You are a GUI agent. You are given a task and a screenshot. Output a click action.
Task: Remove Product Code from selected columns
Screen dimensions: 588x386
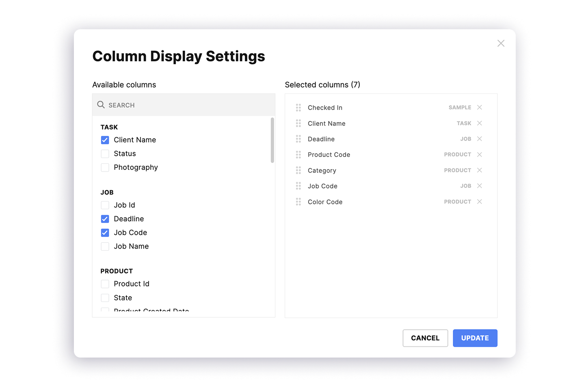(480, 154)
